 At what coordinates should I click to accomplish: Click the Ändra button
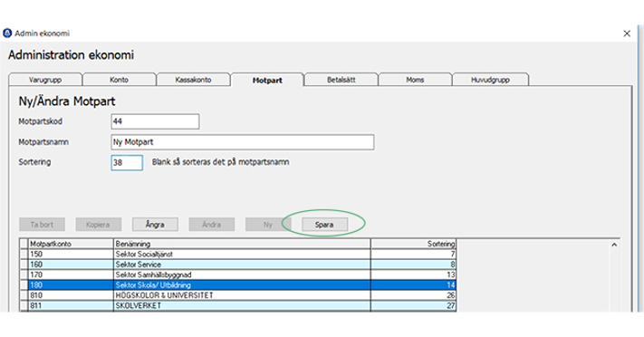click(212, 225)
